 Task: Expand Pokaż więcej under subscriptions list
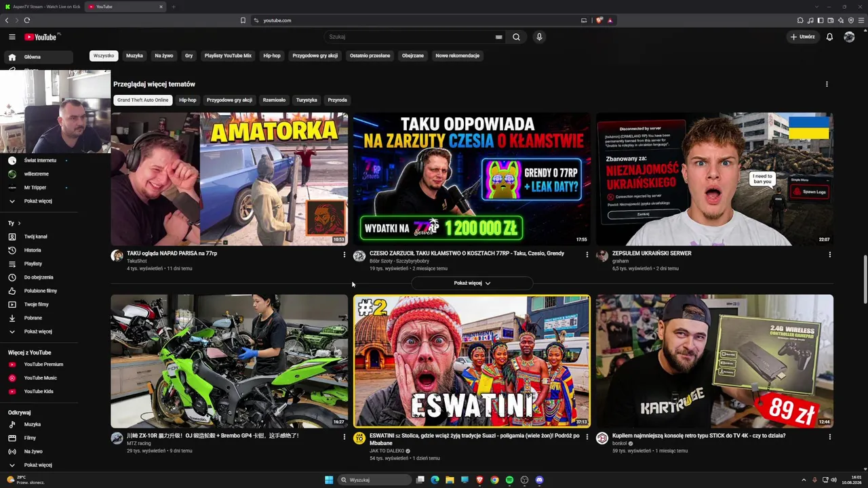pos(38,201)
